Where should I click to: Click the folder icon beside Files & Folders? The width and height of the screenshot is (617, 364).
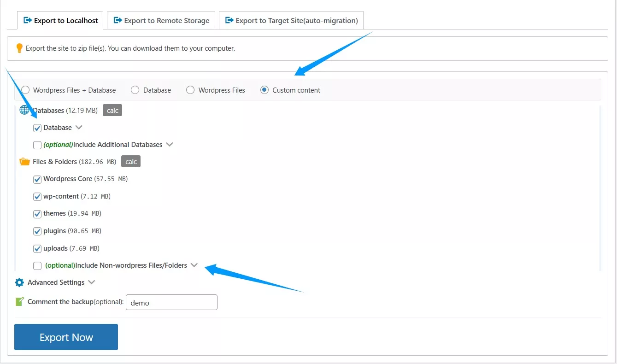pyautogui.click(x=24, y=161)
